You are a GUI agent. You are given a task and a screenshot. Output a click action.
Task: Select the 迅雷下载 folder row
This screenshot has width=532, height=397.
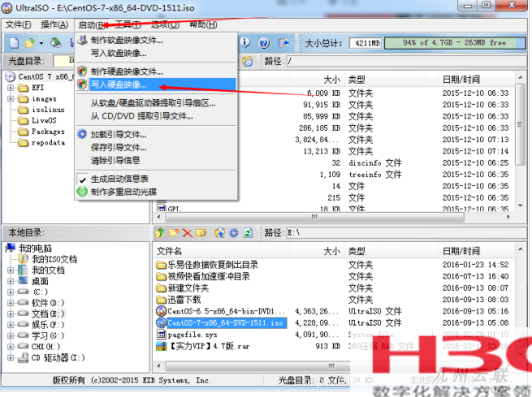click(x=184, y=300)
